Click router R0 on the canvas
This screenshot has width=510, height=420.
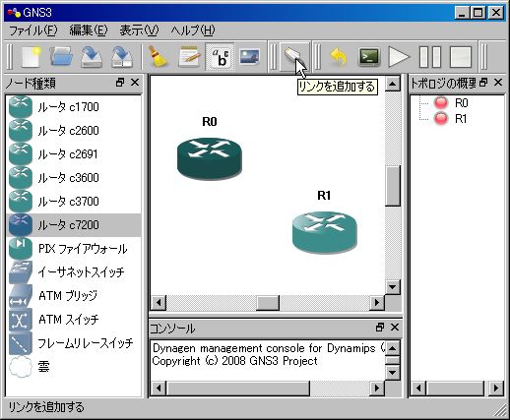tap(210, 158)
